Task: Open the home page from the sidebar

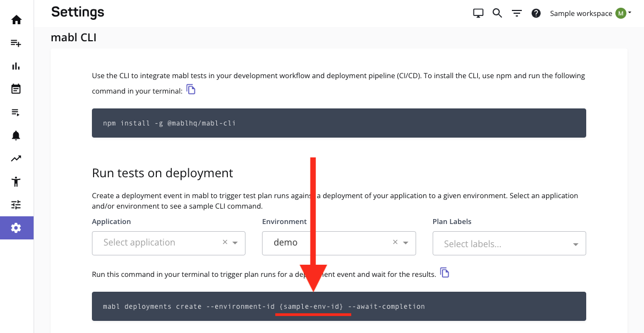Action: click(x=17, y=19)
